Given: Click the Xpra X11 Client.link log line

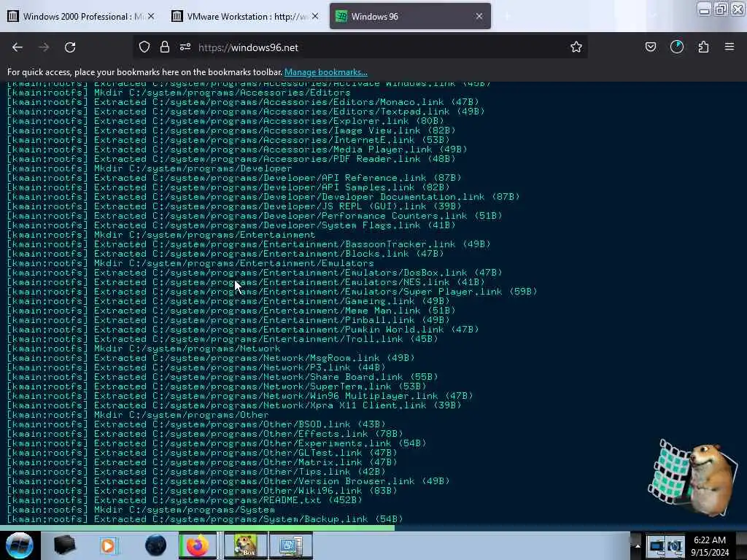Looking at the screenshot, I should point(234,405).
